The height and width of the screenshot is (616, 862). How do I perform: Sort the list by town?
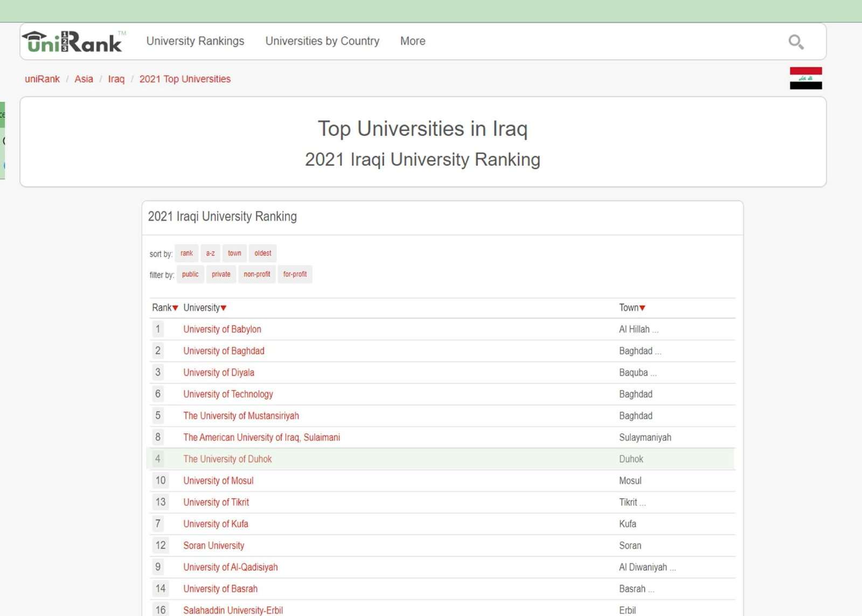point(234,253)
